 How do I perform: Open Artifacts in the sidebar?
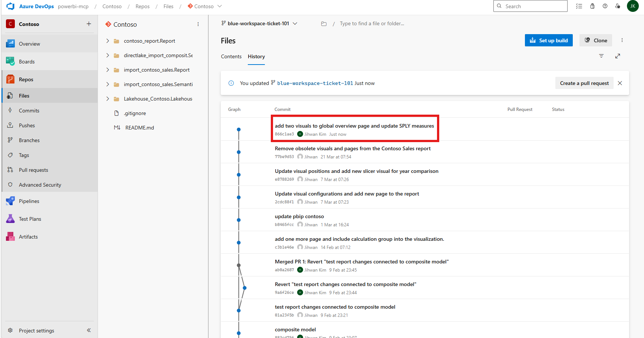pyautogui.click(x=50, y=237)
